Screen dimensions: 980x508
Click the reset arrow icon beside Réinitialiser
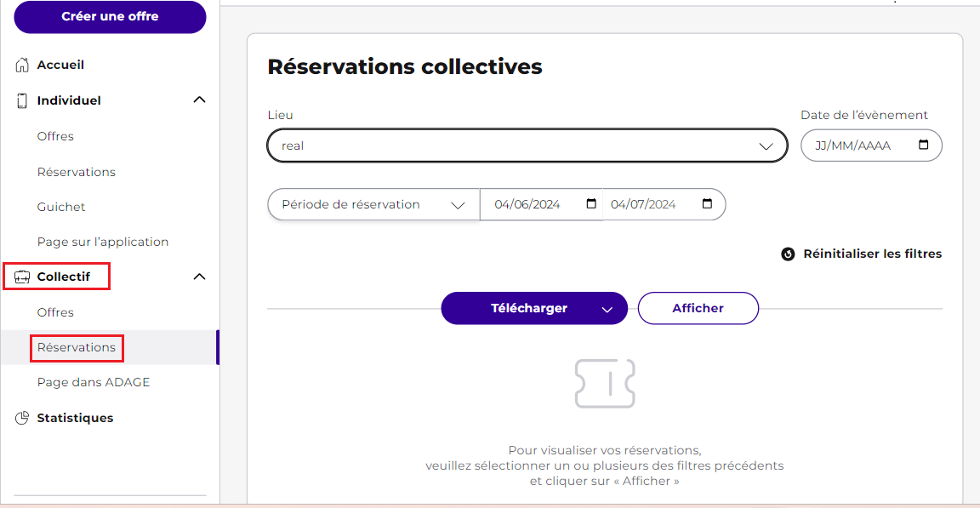pos(788,254)
